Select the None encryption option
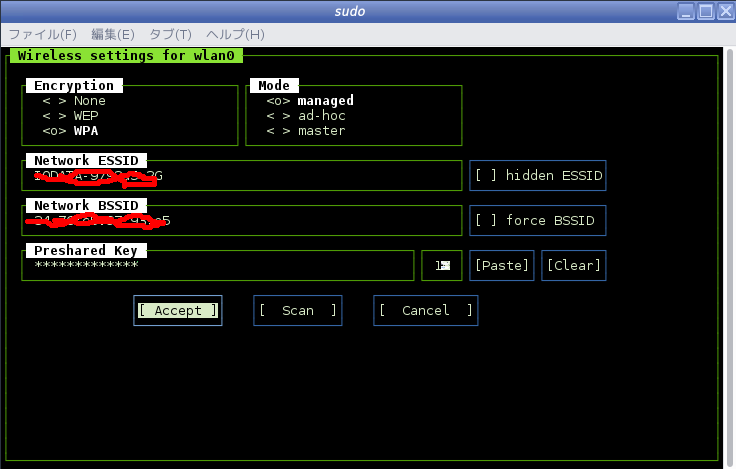Image resolution: width=736 pixels, height=469 pixels. pyautogui.click(x=74, y=101)
